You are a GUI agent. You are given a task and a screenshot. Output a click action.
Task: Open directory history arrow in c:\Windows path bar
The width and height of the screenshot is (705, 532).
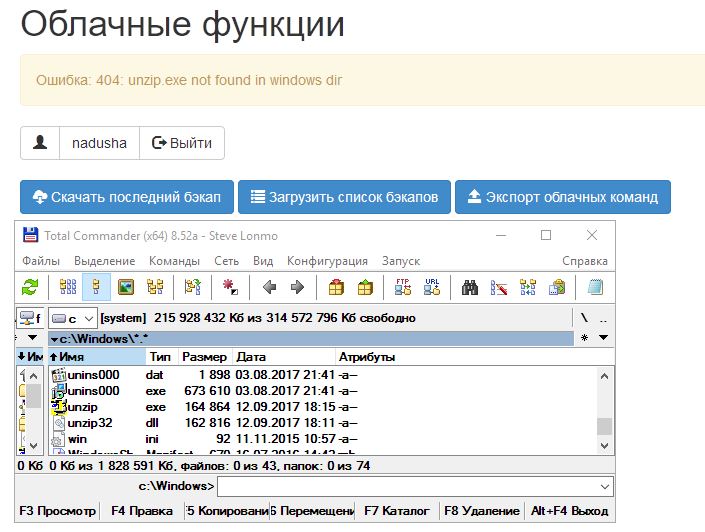[x=54, y=339]
